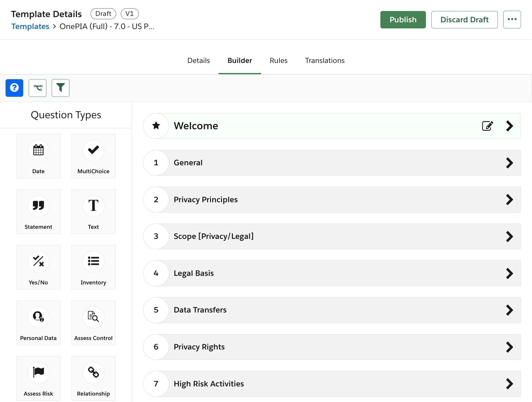The width and height of the screenshot is (532, 402).
Task: Edit the Welcome section with the pencil icon
Action: (487, 126)
